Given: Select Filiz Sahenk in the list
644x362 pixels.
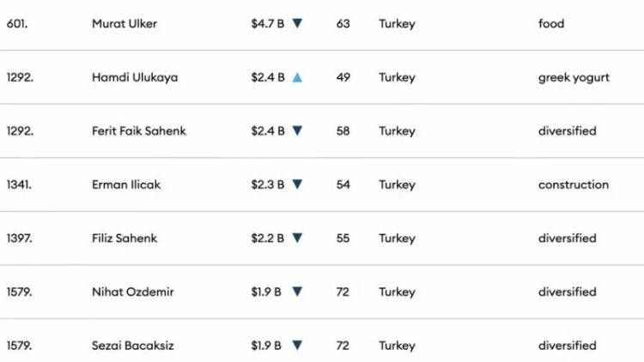Looking at the screenshot, I should point(125,238).
